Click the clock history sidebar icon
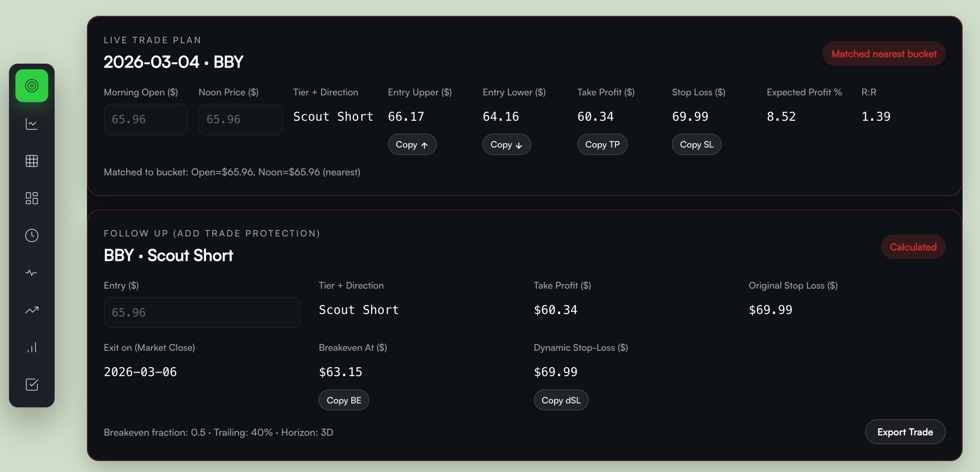Image resolution: width=980 pixels, height=472 pixels. tap(32, 236)
